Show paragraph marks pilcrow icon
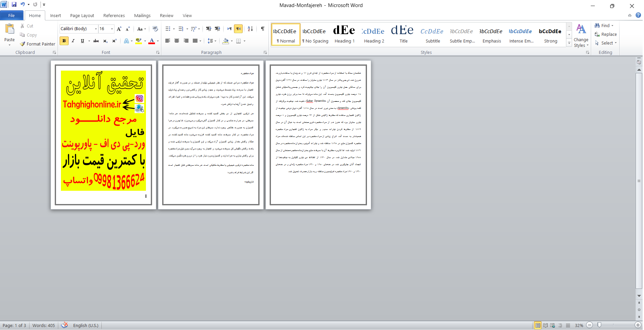The image size is (644, 330). click(x=263, y=29)
